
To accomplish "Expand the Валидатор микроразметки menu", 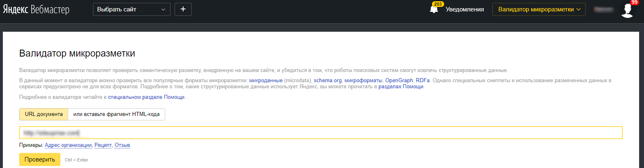I will point(539,9).
